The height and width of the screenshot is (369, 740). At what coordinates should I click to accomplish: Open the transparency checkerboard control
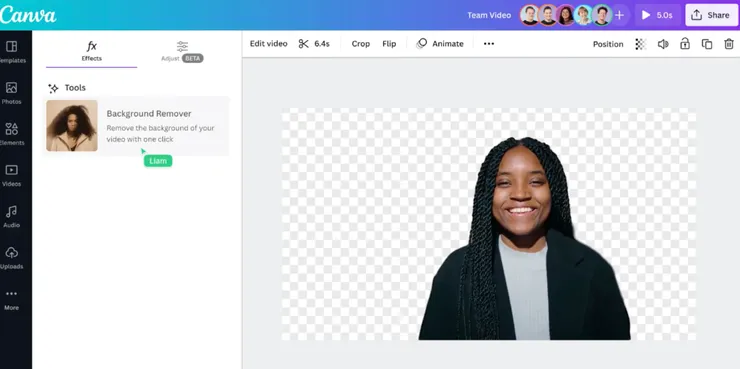pos(640,44)
